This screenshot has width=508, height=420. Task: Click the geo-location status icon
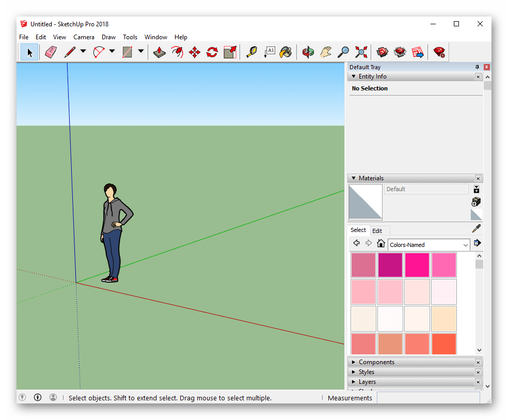point(22,397)
